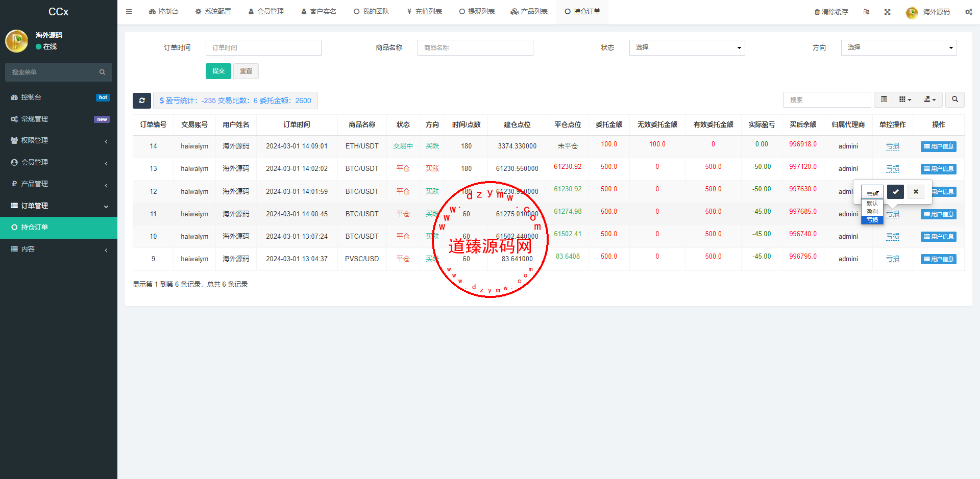Viewport: 980px width, 479px height.
Task: Click the 亏损 link for order 13
Action: 892,169
